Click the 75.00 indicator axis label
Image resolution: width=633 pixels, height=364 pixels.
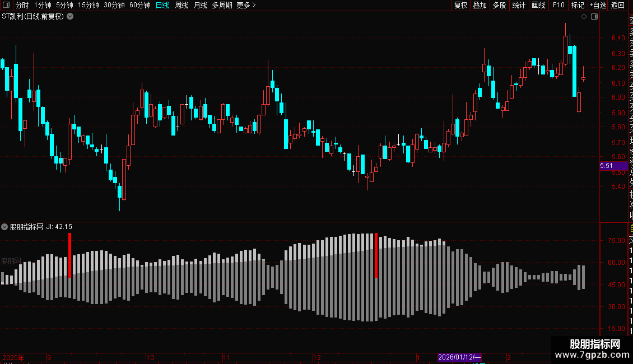(616, 240)
